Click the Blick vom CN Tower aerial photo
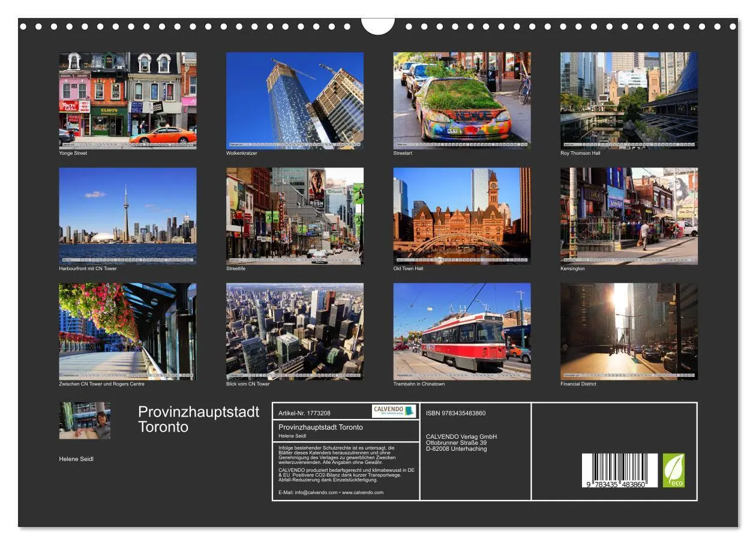Image resolution: width=756 pixels, height=545 pixels. click(x=295, y=331)
